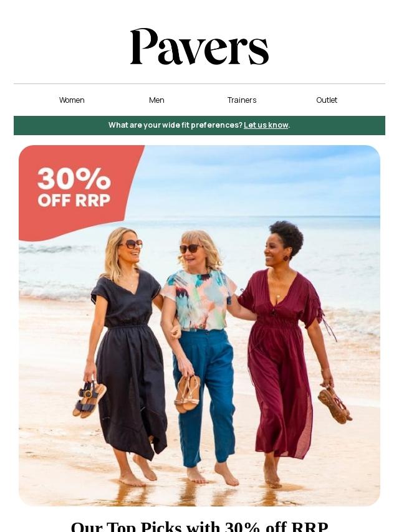The image size is (399, 532).
Task: Click the sunglasses on the middle woman
Action: pyautogui.click(x=191, y=249)
